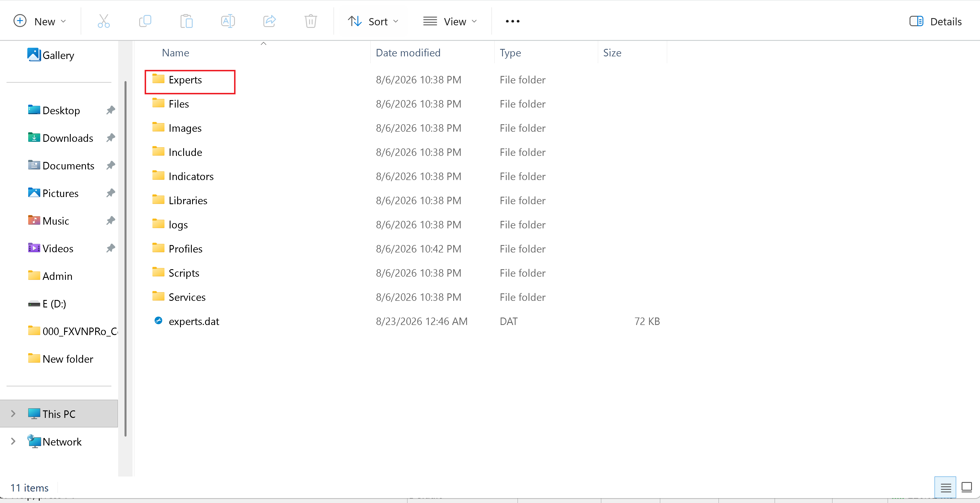Select the experts.dat file
This screenshot has width=980, height=503.
(194, 321)
